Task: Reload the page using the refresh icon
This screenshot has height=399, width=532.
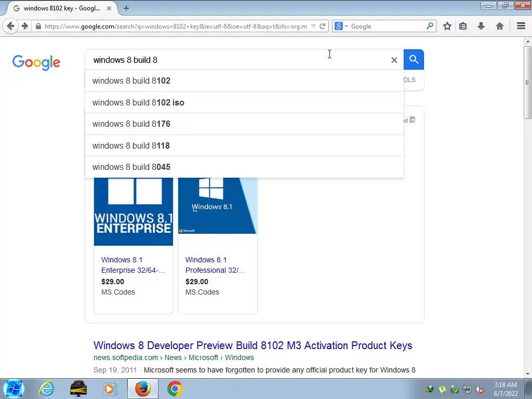Action: coord(322,26)
